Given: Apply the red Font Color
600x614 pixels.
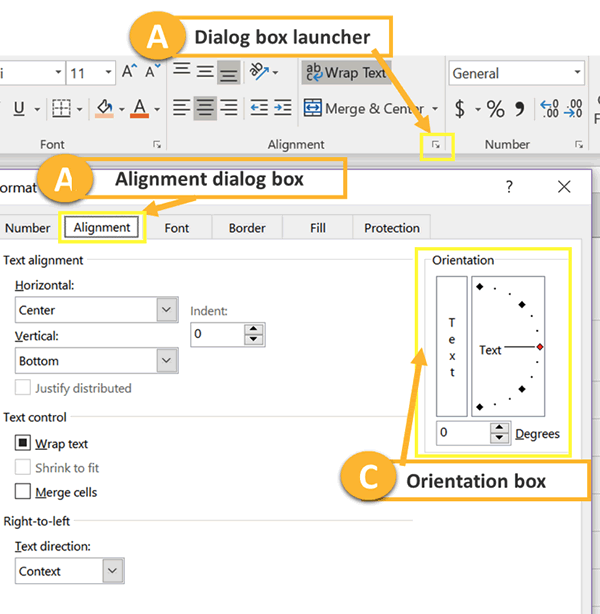Looking at the screenshot, I should pyautogui.click(x=140, y=108).
